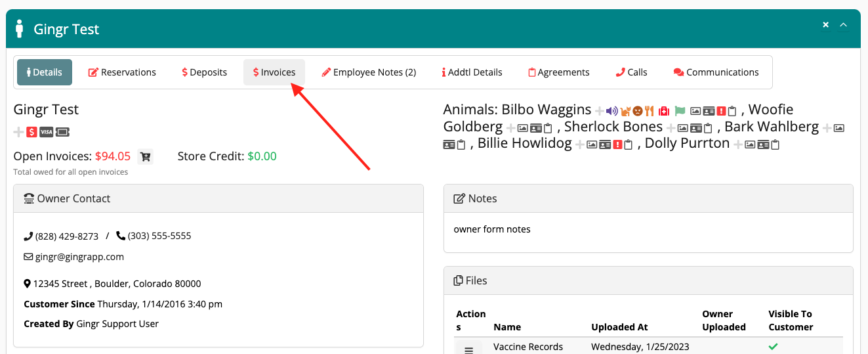Switch to the Addtl Details tab
The image size is (868, 354).
(x=472, y=72)
